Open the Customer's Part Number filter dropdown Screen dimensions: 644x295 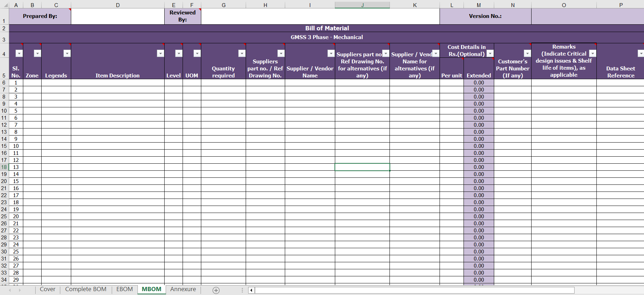527,53
